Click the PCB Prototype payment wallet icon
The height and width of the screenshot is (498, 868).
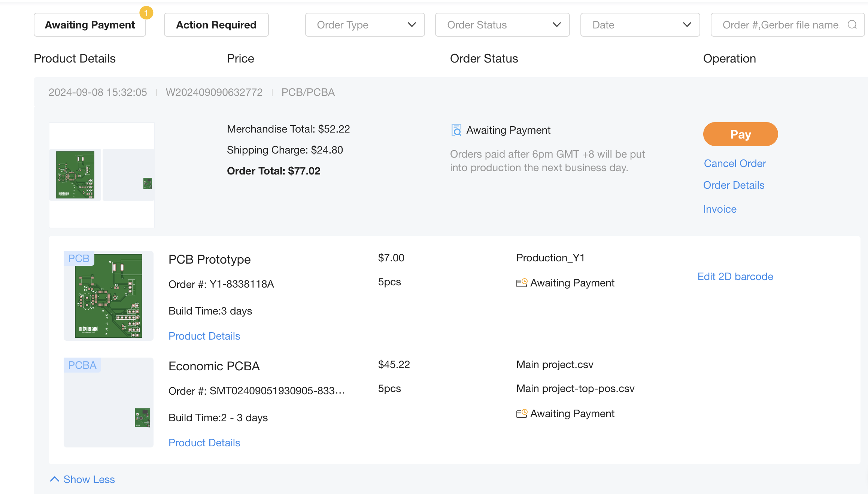(522, 283)
